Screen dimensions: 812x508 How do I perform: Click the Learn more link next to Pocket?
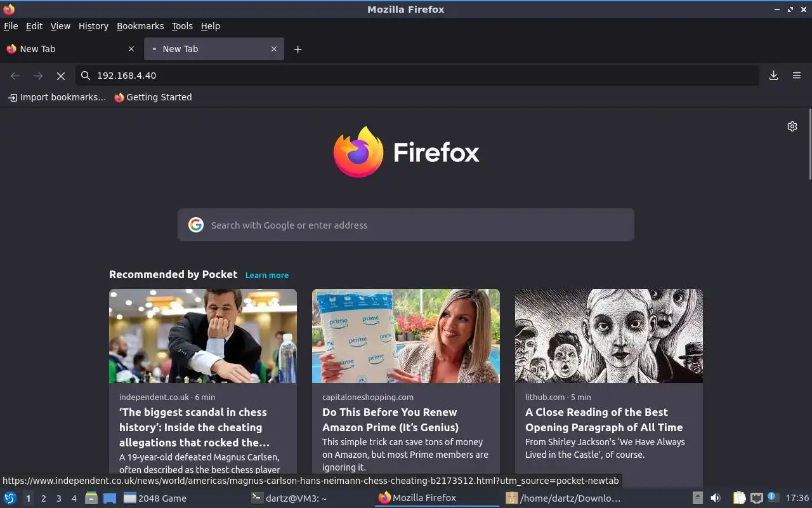pyautogui.click(x=267, y=275)
